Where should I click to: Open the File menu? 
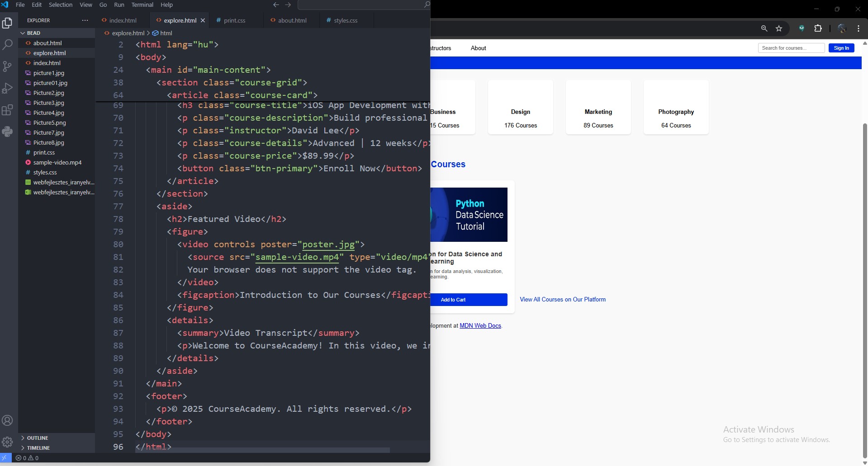(x=20, y=5)
